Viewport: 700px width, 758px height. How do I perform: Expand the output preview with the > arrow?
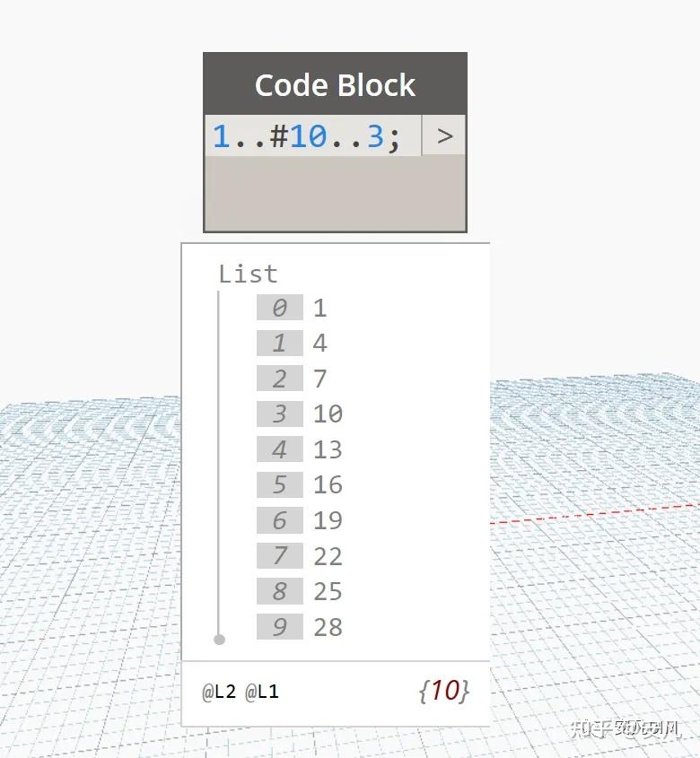(x=443, y=136)
